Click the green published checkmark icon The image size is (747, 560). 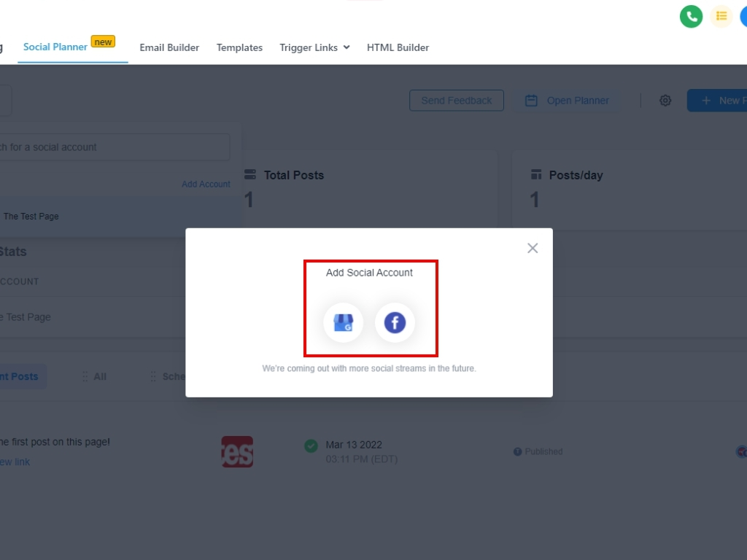(311, 446)
